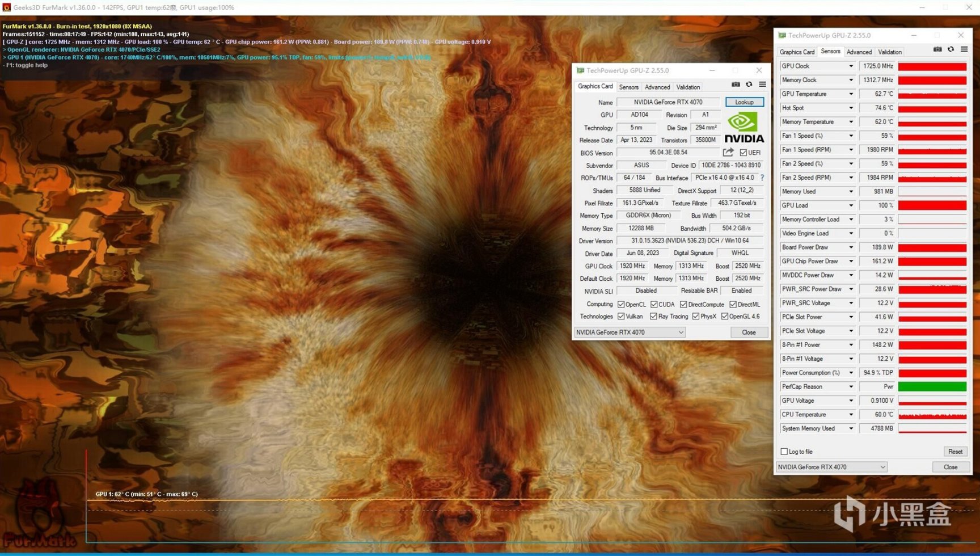Image resolution: width=980 pixels, height=556 pixels.
Task: Open the GPU Load sensor dropdown arrow
Action: [x=851, y=205]
